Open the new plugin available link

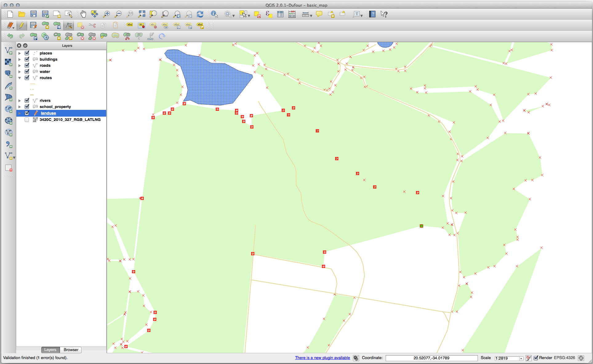[322, 358]
